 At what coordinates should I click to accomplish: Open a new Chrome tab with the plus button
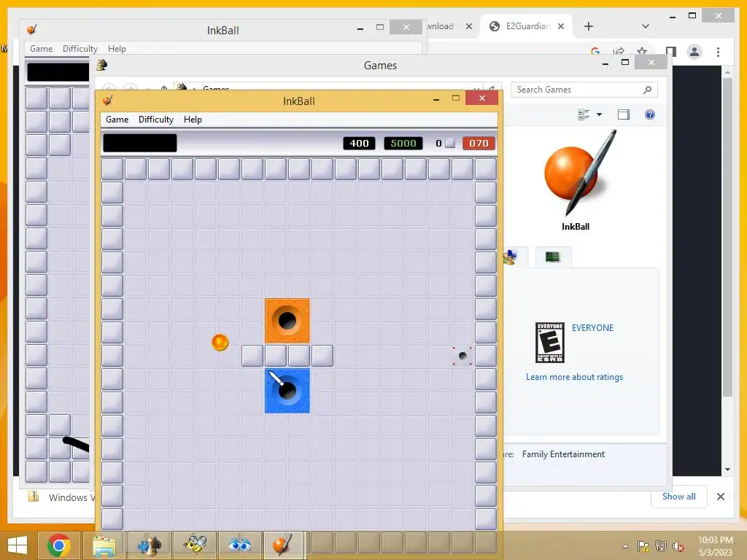click(589, 26)
